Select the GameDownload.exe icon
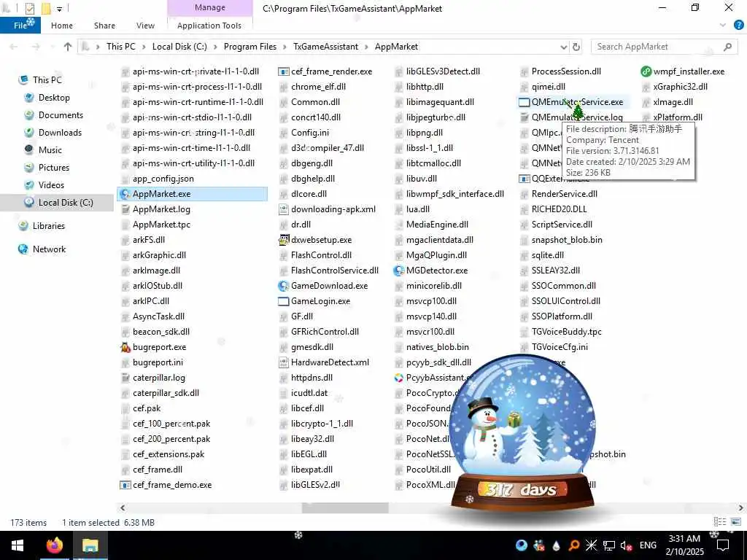 coord(284,286)
